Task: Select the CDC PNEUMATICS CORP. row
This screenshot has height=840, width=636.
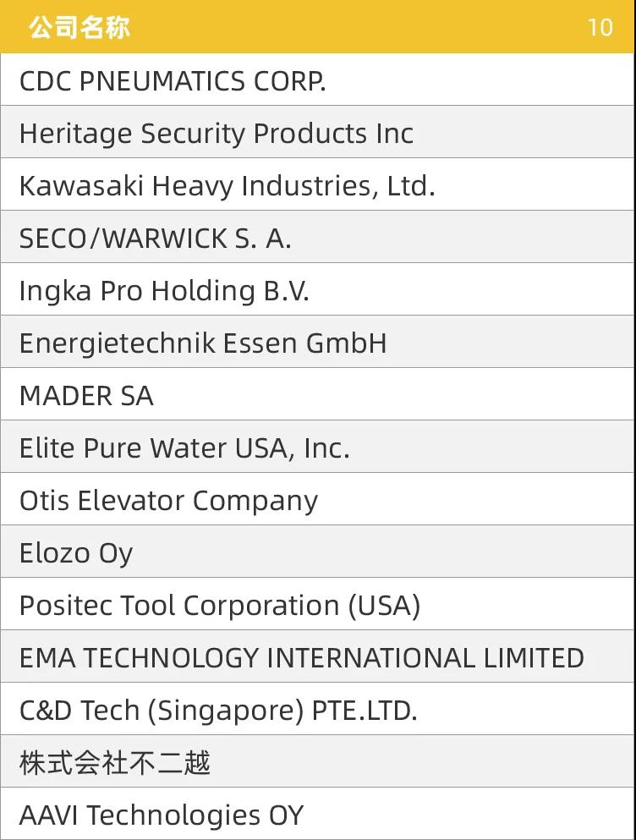Action: 318,80
